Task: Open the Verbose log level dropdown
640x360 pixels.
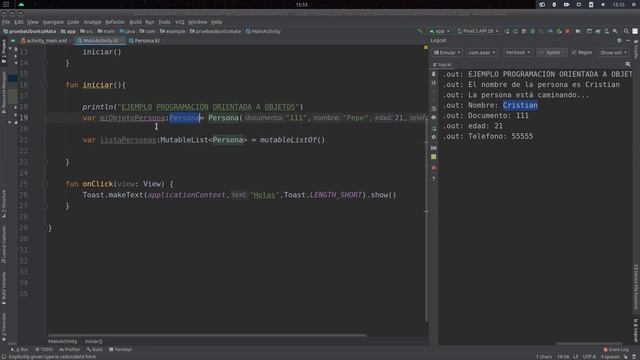Action: coord(517,52)
